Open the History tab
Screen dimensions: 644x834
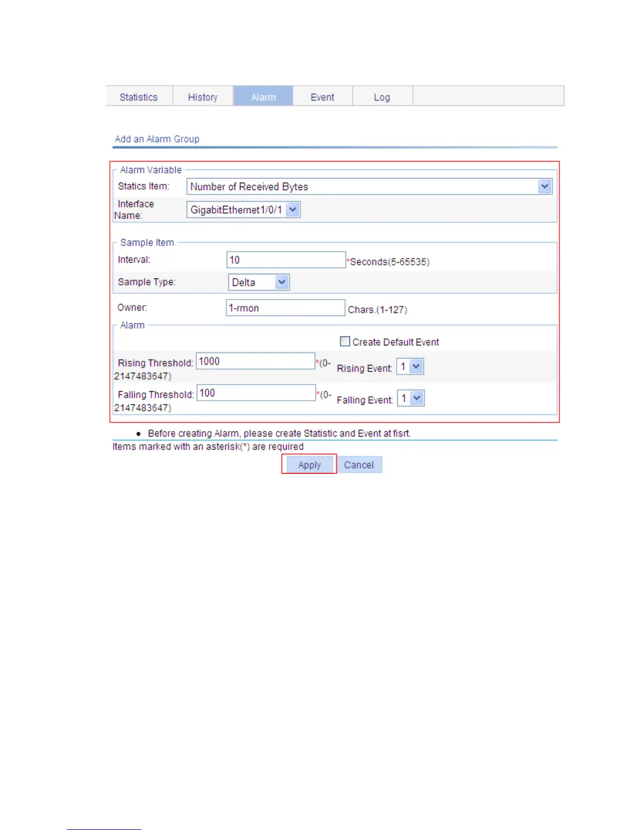[203, 97]
